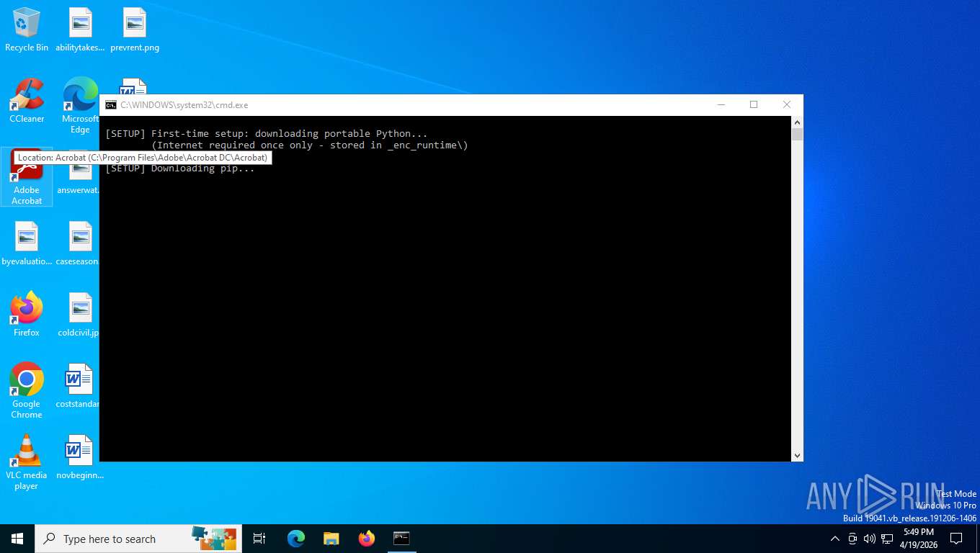Click the 'Downloading pip...' console line
This screenshot has width=980, height=553.
coord(180,168)
